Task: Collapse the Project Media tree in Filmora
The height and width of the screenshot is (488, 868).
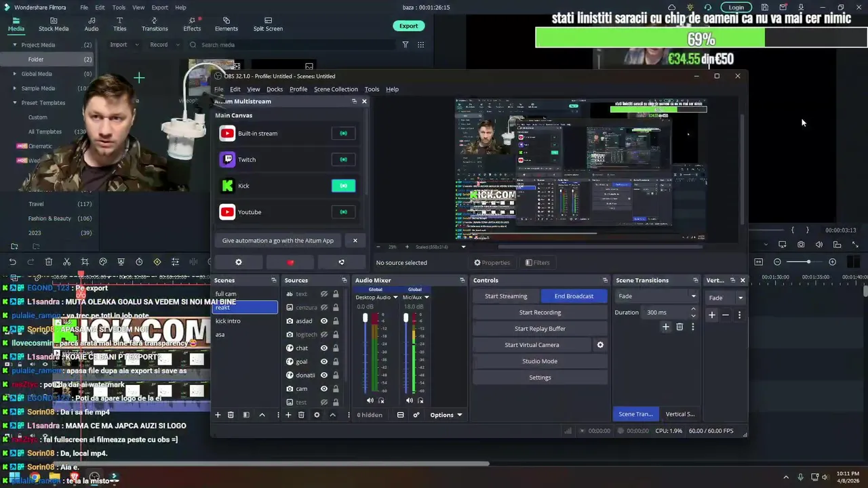Action: click(15, 45)
